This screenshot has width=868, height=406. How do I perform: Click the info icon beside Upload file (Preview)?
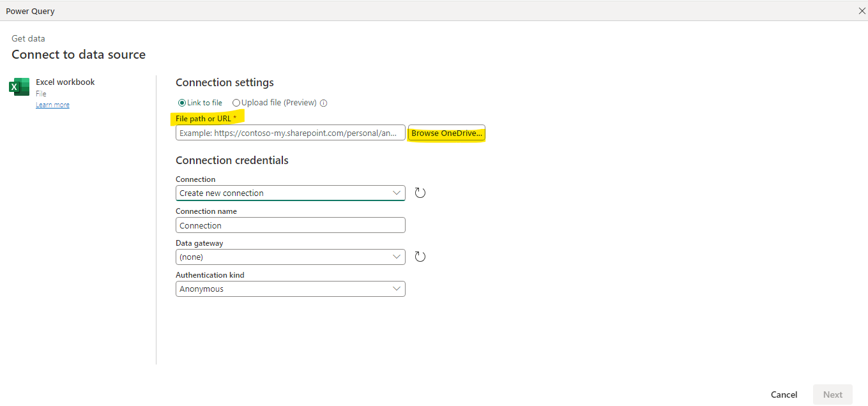click(324, 102)
